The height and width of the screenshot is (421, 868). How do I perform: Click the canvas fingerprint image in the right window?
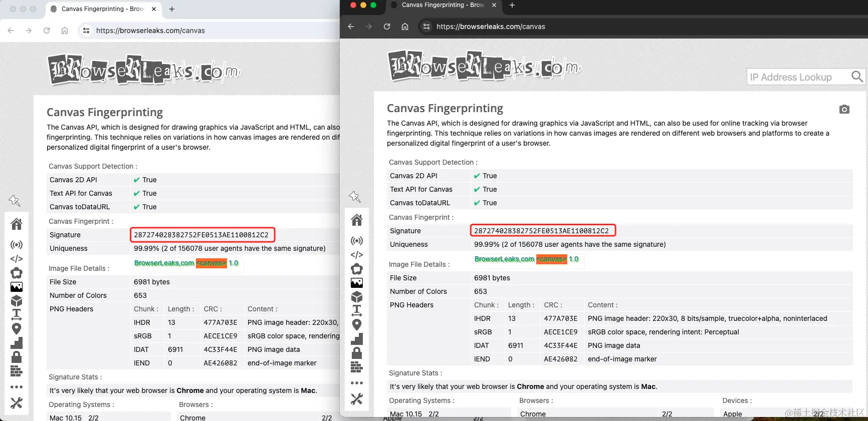[x=528, y=260]
